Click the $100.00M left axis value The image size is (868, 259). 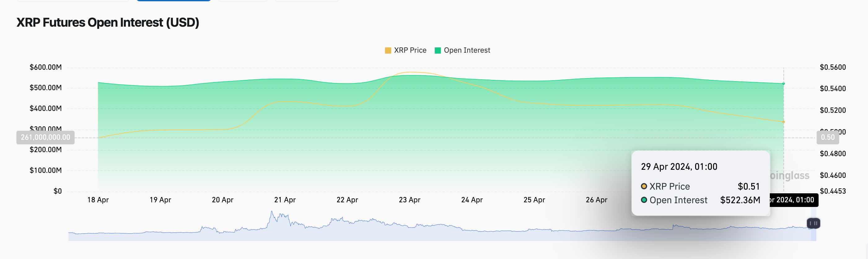coord(46,170)
